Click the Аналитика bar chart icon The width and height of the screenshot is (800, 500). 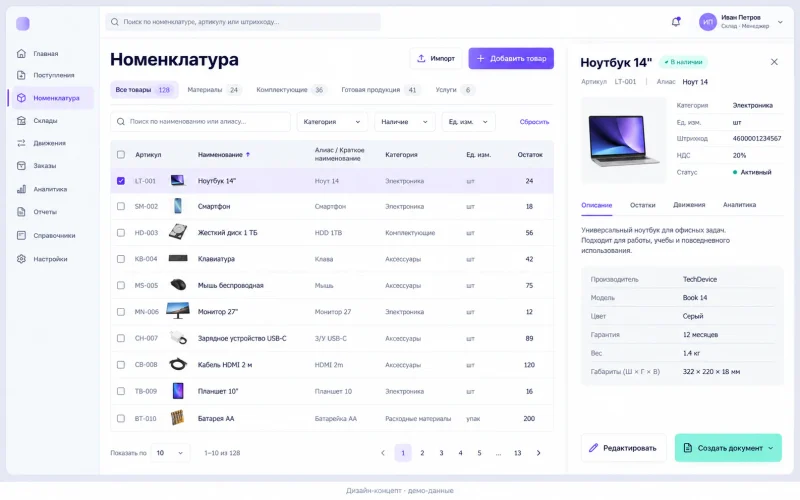click(x=21, y=189)
